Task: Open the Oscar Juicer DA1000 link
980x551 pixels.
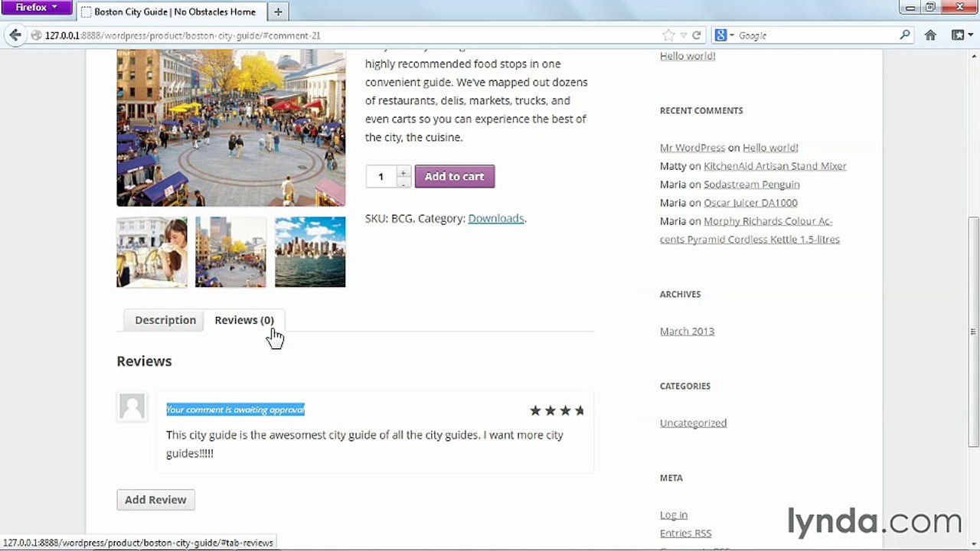Action: [750, 203]
